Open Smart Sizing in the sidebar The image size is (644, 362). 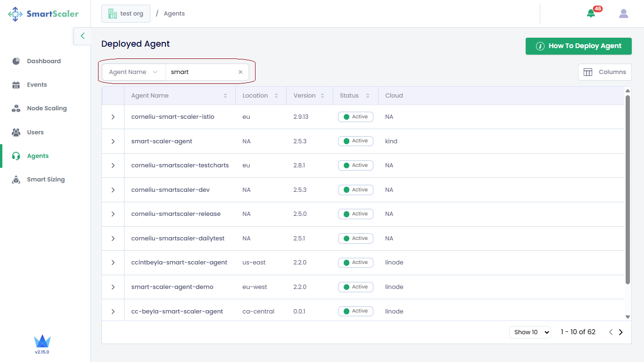(45, 180)
